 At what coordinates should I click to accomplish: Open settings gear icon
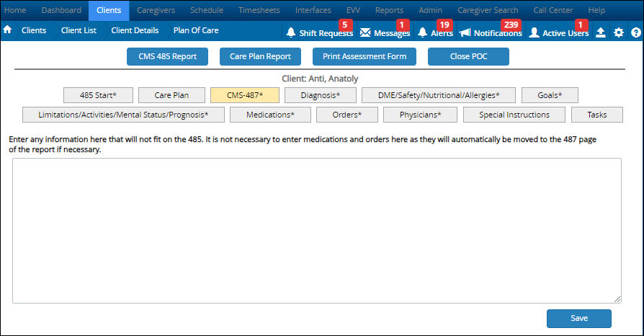[x=619, y=33]
